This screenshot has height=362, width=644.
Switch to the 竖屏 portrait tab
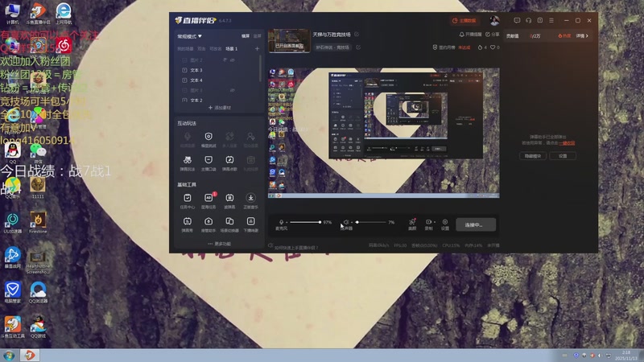pos(257,36)
